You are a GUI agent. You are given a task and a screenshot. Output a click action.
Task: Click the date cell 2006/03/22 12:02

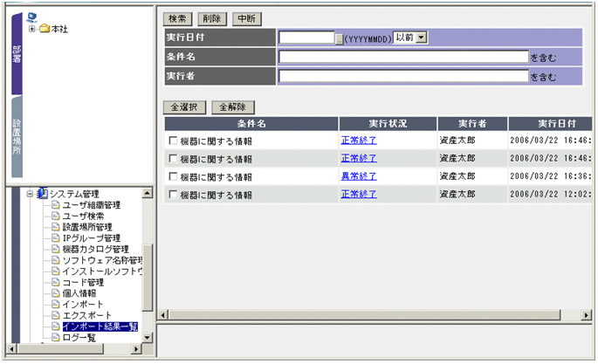[x=550, y=194]
